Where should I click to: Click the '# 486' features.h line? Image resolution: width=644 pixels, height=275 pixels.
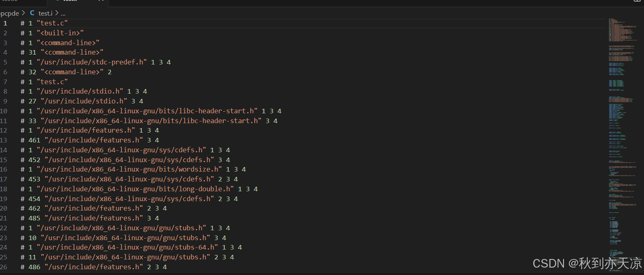pyautogui.click(x=94, y=267)
